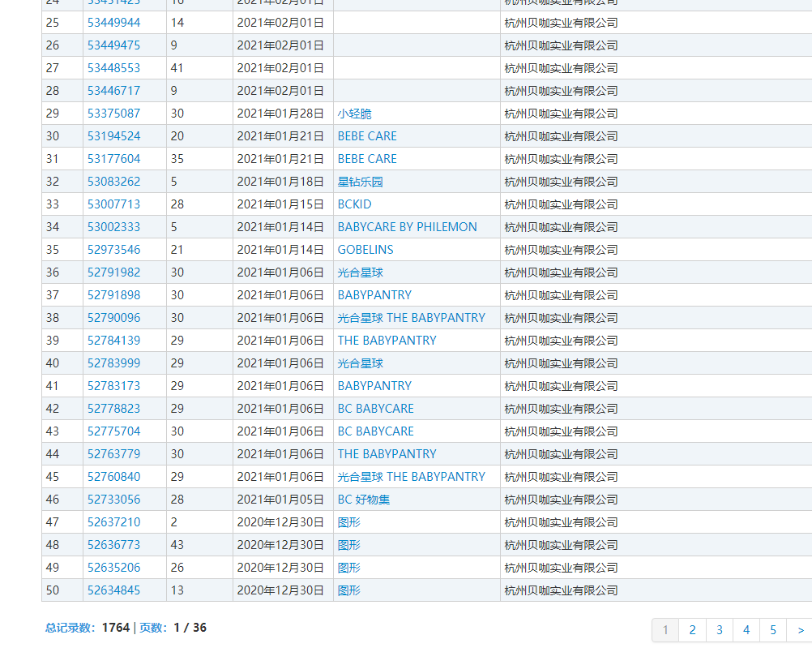Open BC 好物集 trademark entry

(364, 500)
